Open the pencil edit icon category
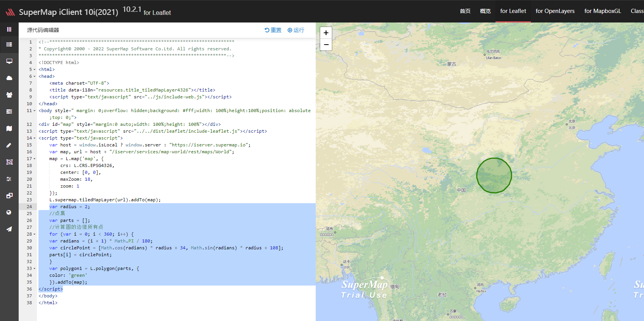The height and width of the screenshot is (321, 644). pos(9,145)
